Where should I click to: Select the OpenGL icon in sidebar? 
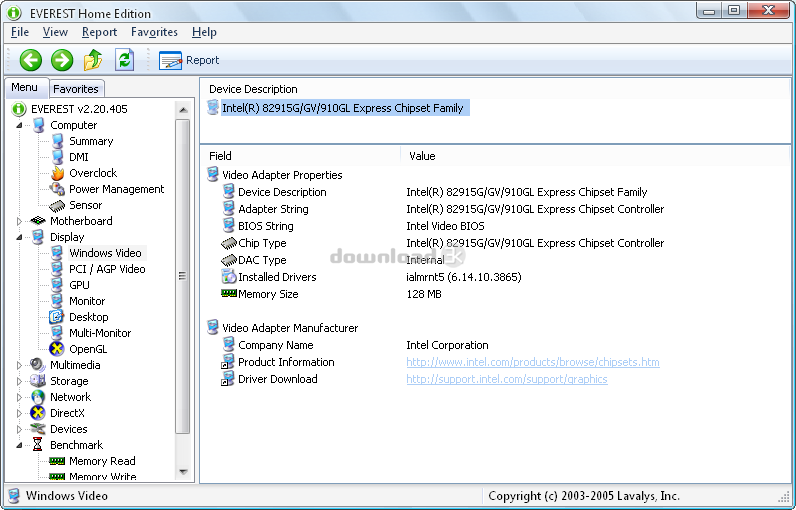tap(58, 349)
